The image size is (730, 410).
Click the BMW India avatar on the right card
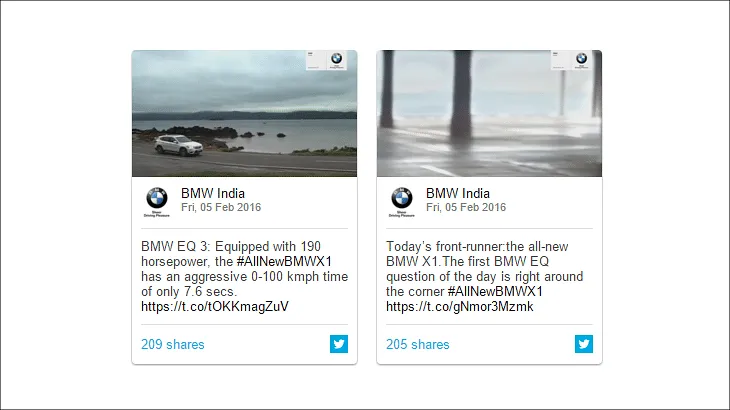point(402,202)
